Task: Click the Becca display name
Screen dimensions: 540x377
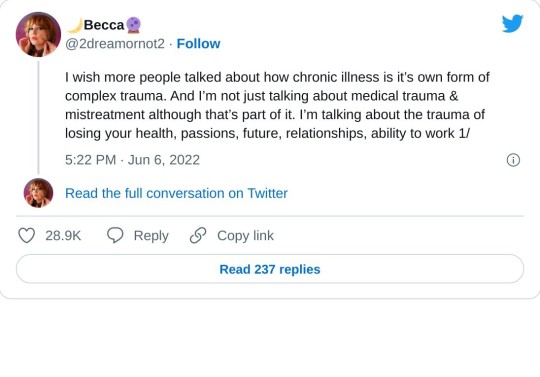Action: point(104,25)
